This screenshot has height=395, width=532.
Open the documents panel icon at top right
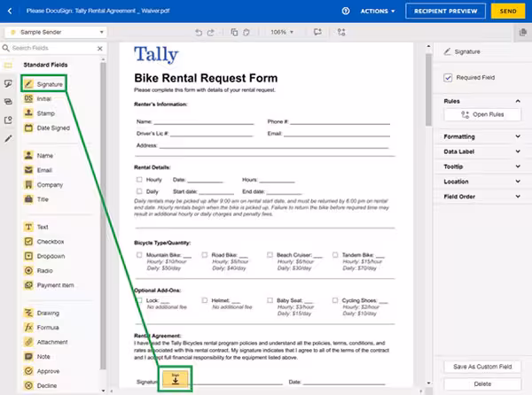(523, 33)
